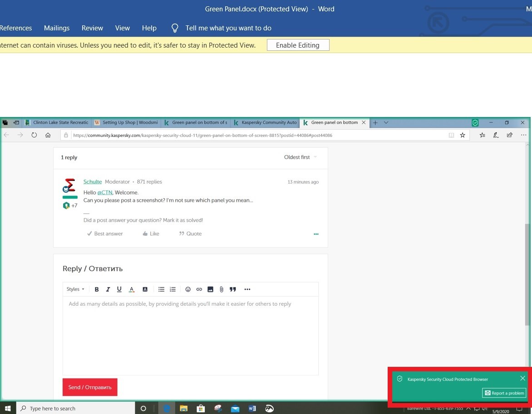The width and height of the screenshot is (532, 414).
Task: Toggle underline in reply editor
Action: [119, 289]
